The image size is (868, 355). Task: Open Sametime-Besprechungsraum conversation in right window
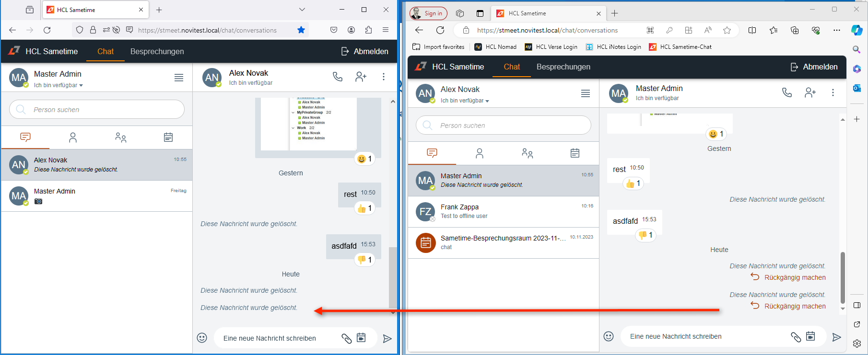tap(504, 243)
